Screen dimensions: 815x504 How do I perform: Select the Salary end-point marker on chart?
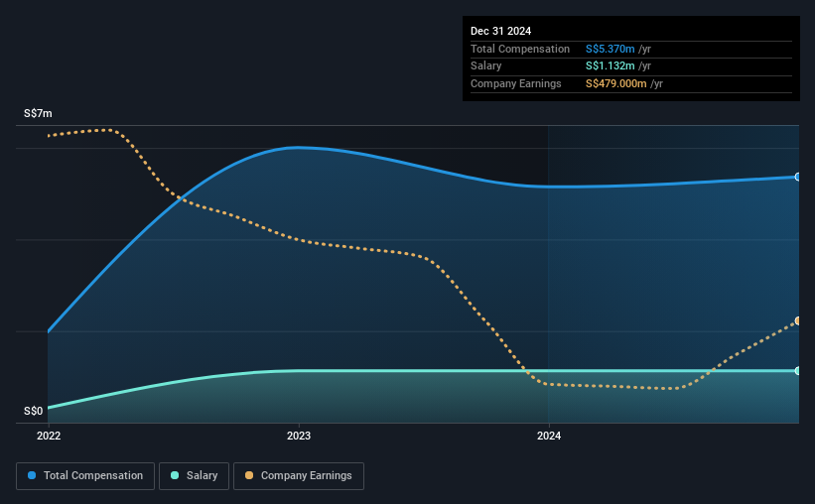click(x=797, y=370)
